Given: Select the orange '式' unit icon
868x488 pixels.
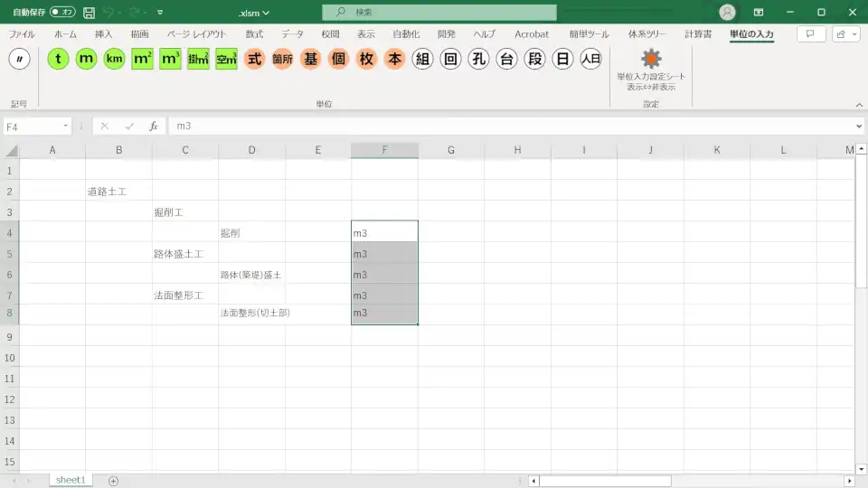Looking at the screenshot, I should (x=255, y=60).
